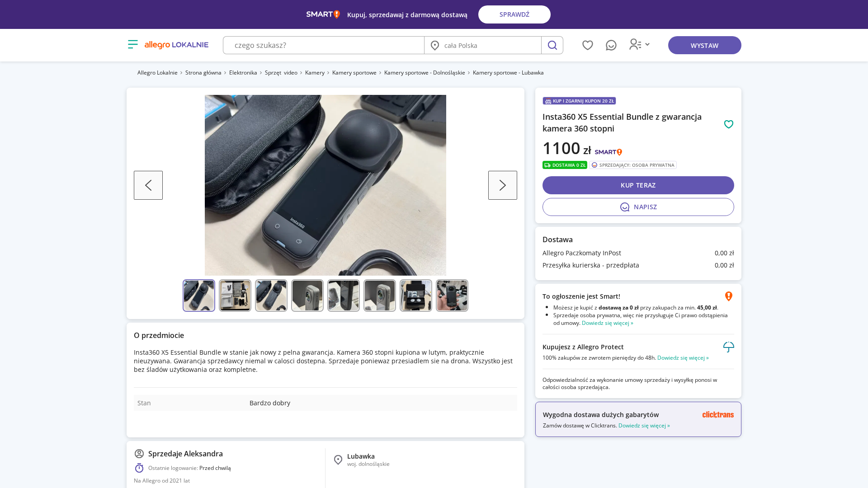Add listing to favorites heart icon
Screen dimensions: 868x488
(729, 124)
